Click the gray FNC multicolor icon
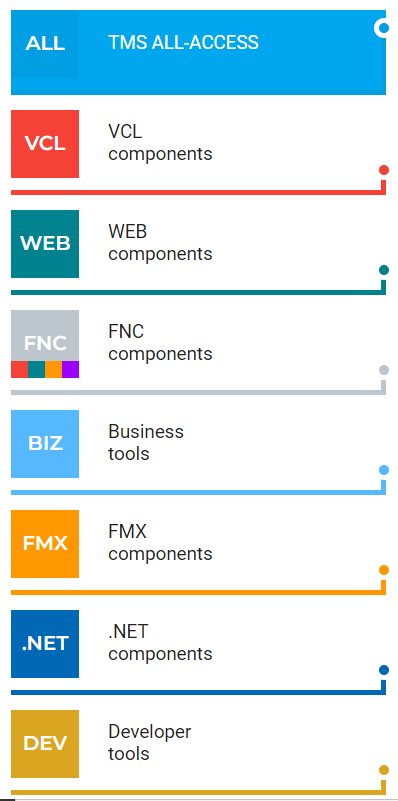398x801 pixels. pyautogui.click(x=45, y=344)
